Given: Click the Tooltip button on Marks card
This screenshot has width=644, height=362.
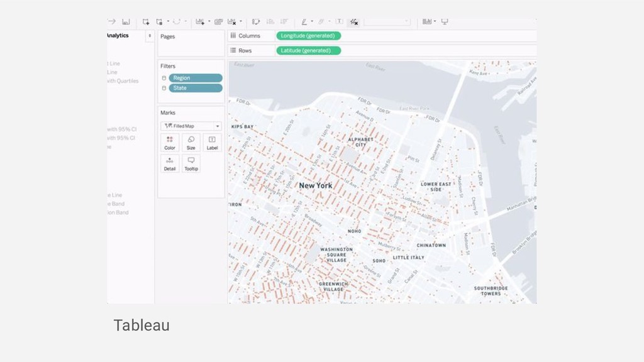Looking at the screenshot, I should tap(191, 164).
